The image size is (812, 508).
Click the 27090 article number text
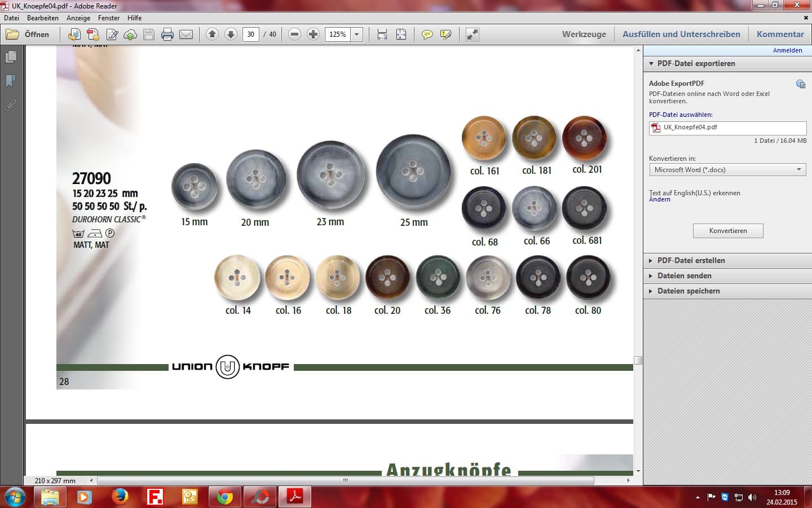pyautogui.click(x=91, y=178)
